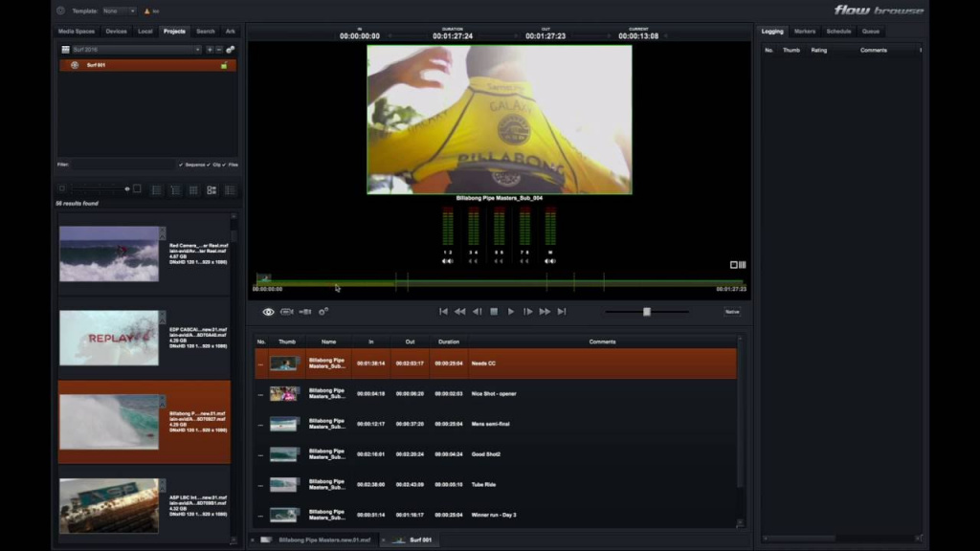Focus the Filter text field

[123, 165]
